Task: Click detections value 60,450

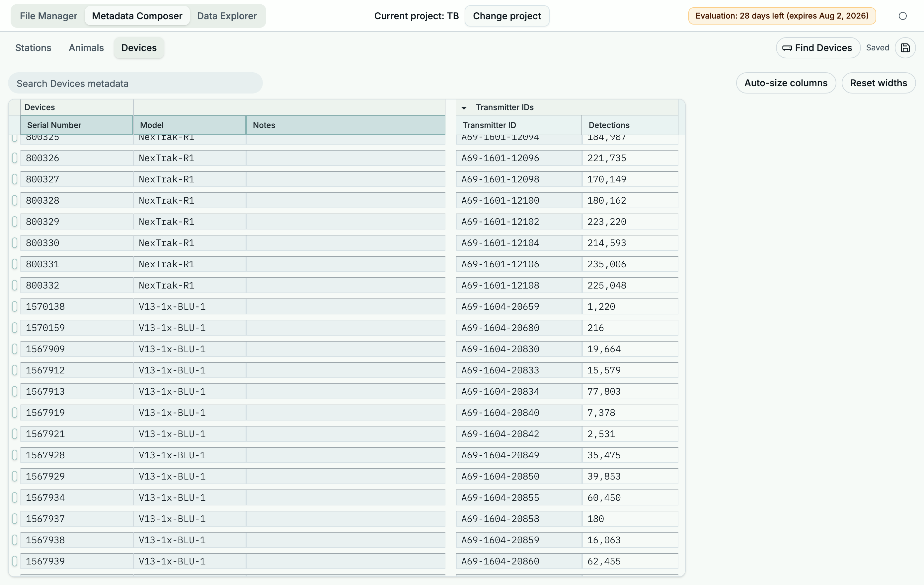Action: pyautogui.click(x=630, y=497)
